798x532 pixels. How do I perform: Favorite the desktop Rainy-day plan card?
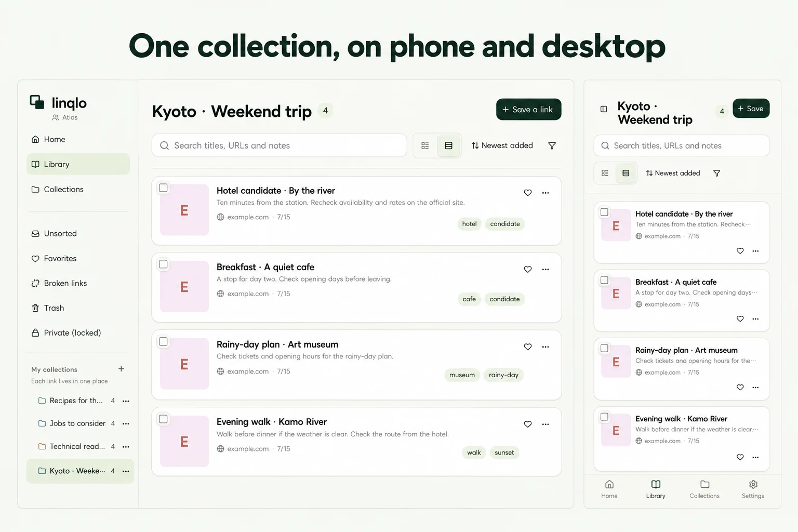pyautogui.click(x=528, y=347)
